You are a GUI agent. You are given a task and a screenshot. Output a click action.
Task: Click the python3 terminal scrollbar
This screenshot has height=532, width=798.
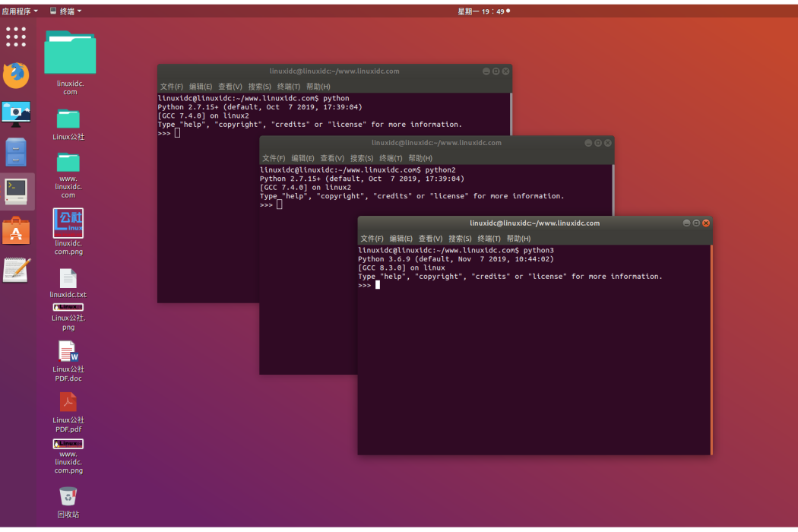[x=711, y=350]
